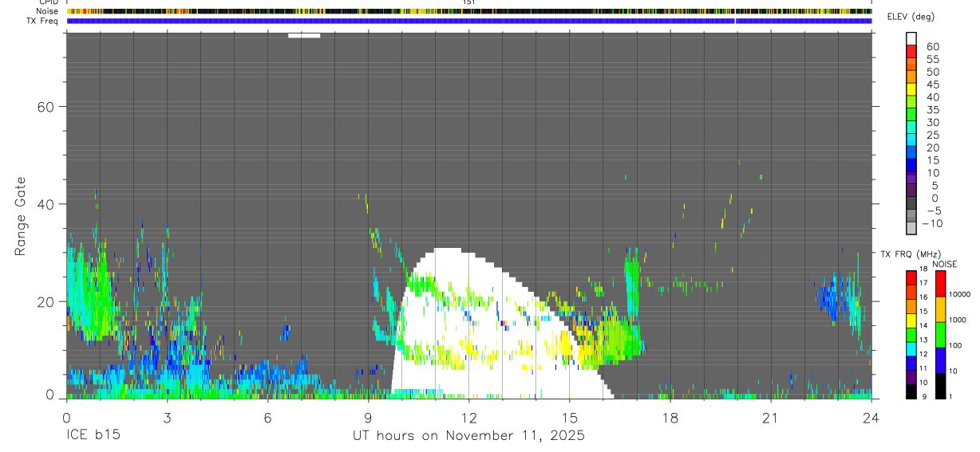This screenshot has width=980, height=452.
Task: Click the 'NOISE' legend title
Action: click(944, 264)
